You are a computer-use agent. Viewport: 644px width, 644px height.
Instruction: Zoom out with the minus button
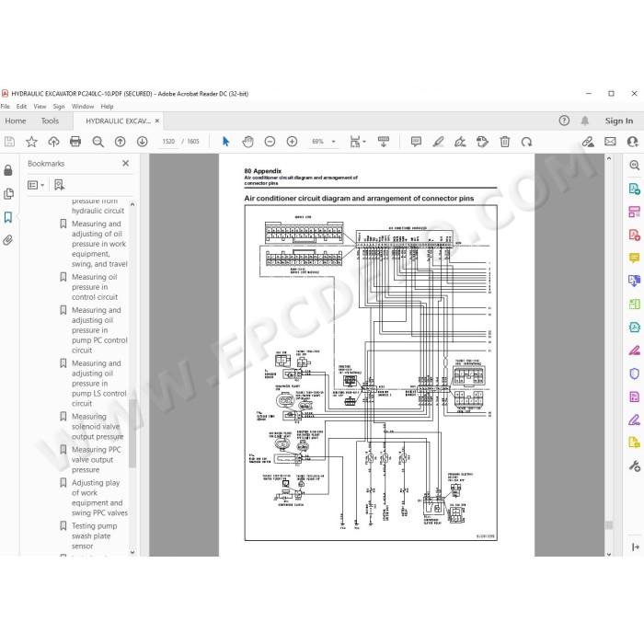click(270, 142)
